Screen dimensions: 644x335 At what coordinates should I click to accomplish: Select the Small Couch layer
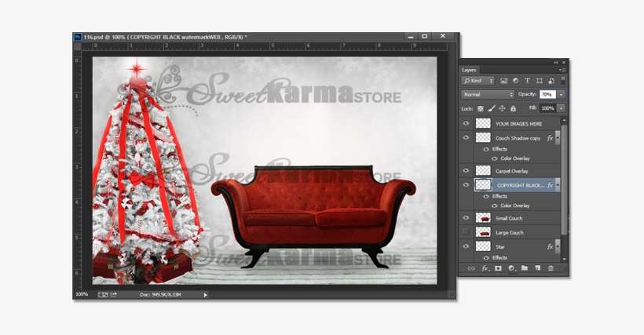510,218
